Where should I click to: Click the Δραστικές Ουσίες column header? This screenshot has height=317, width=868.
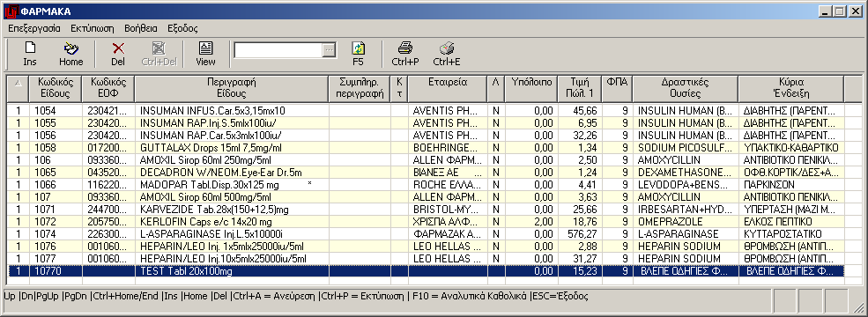(x=686, y=88)
